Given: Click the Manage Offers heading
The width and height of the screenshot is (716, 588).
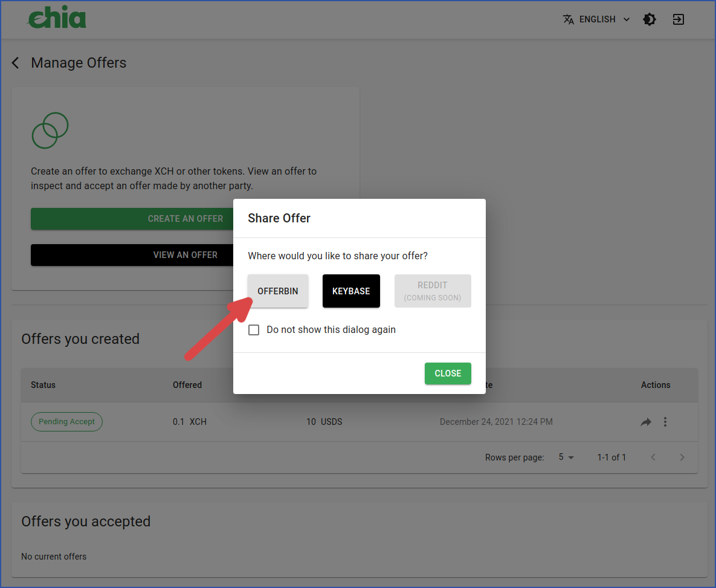Looking at the screenshot, I should coord(79,63).
